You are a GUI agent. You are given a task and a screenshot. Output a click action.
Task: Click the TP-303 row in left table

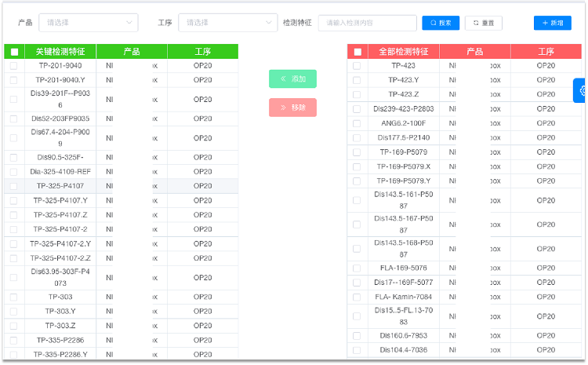click(60, 297)
